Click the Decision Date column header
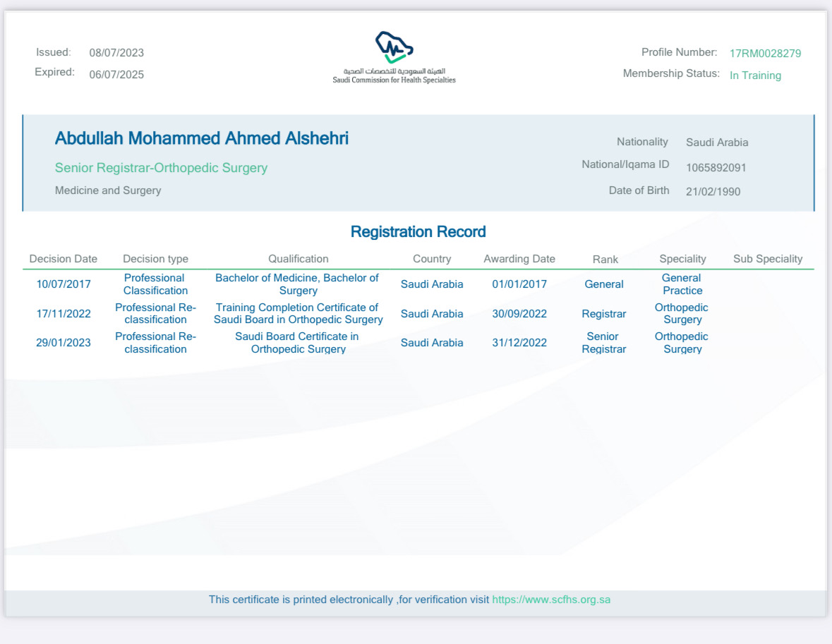The height and width of the screenshot is (644, 832). [64, 259]
